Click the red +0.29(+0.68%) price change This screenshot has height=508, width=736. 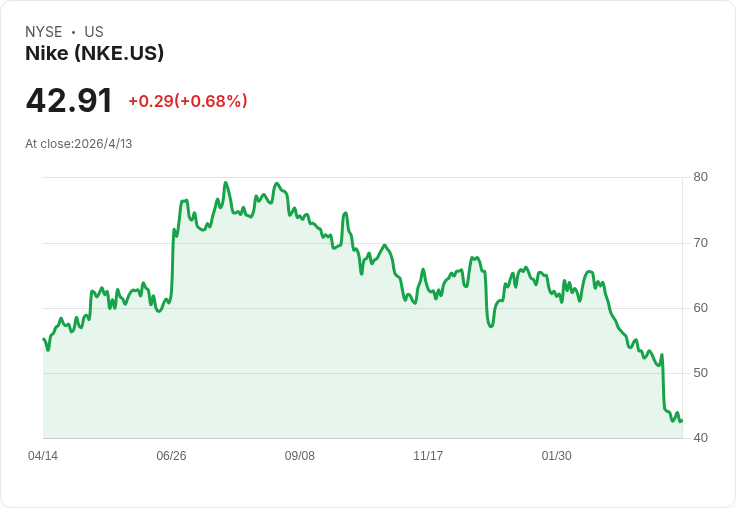click(187, 101)
